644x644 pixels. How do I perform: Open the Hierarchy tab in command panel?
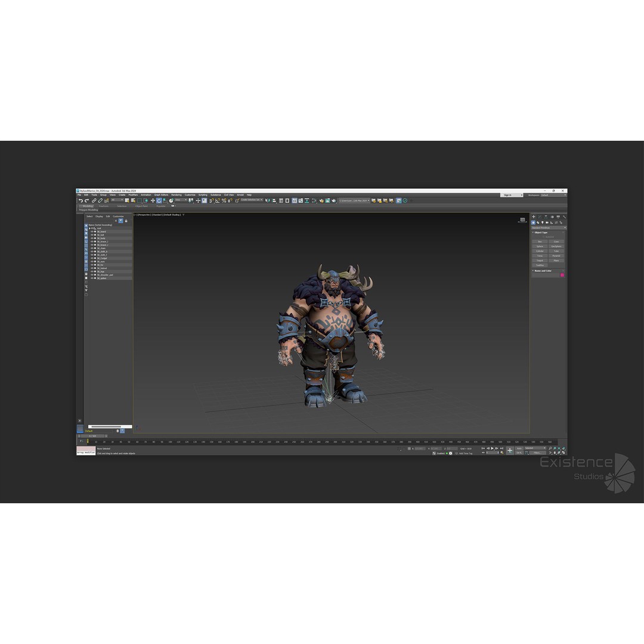point(546,216)
